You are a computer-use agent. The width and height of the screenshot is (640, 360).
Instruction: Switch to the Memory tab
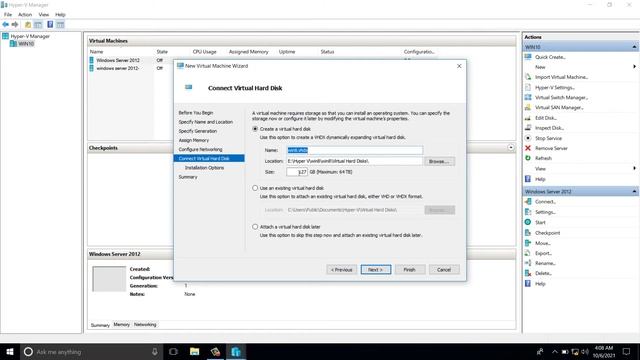coord(122,324)
